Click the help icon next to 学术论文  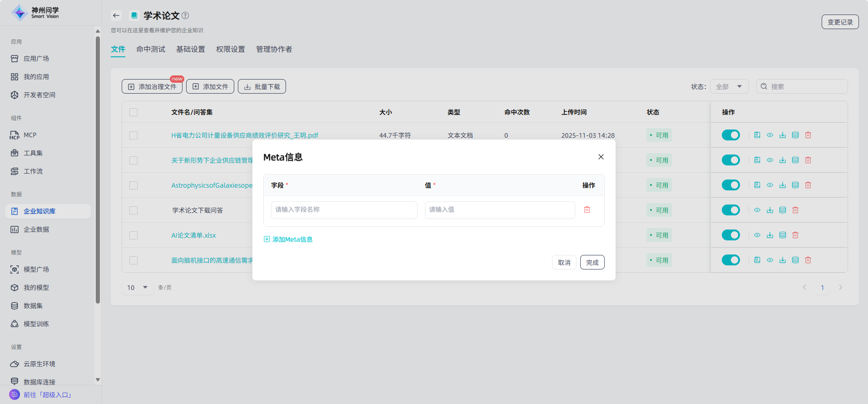(x=185, y=15)
